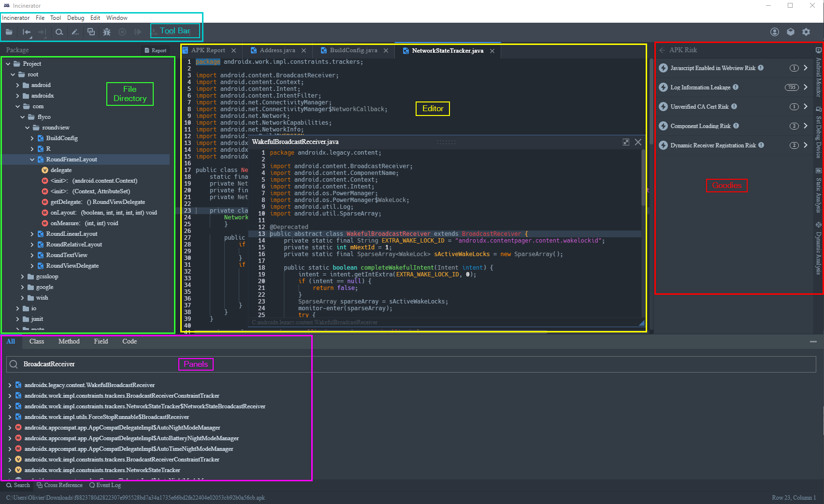Click the magnifier search icon in toolbar
Screen dimensions: 824x504
(59, 32)
